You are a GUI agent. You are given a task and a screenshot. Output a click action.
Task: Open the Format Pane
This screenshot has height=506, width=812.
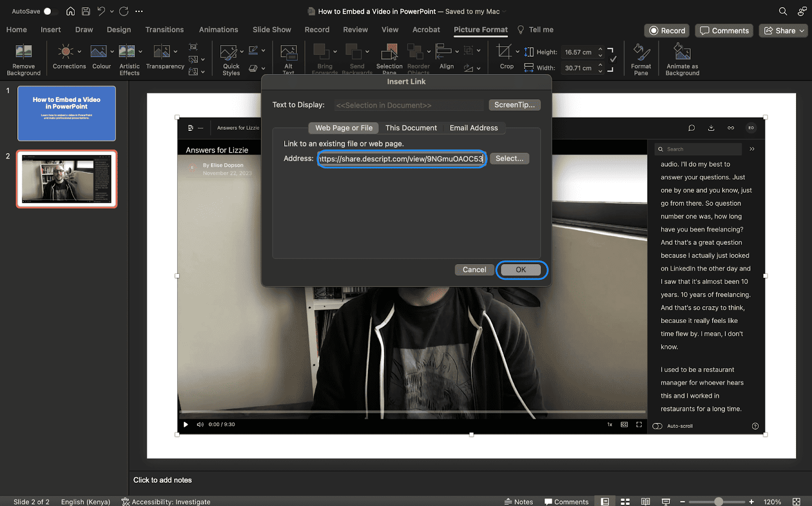coord(641,59)
